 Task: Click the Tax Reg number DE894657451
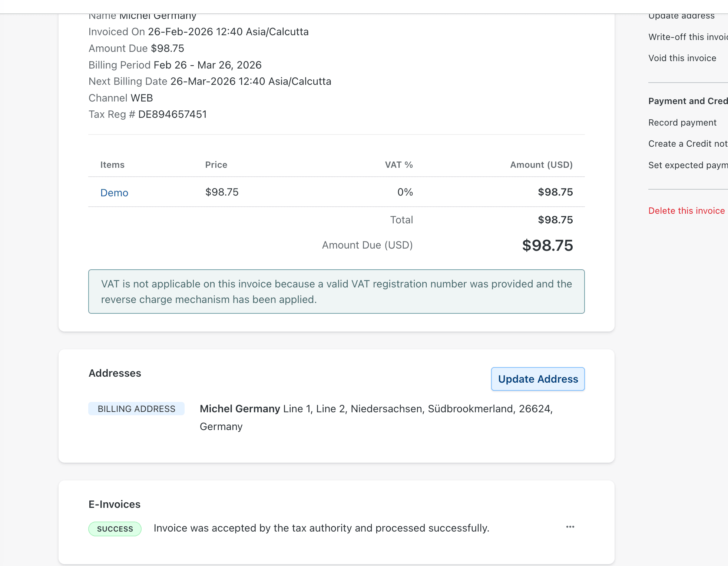click(x=172, y=114)
